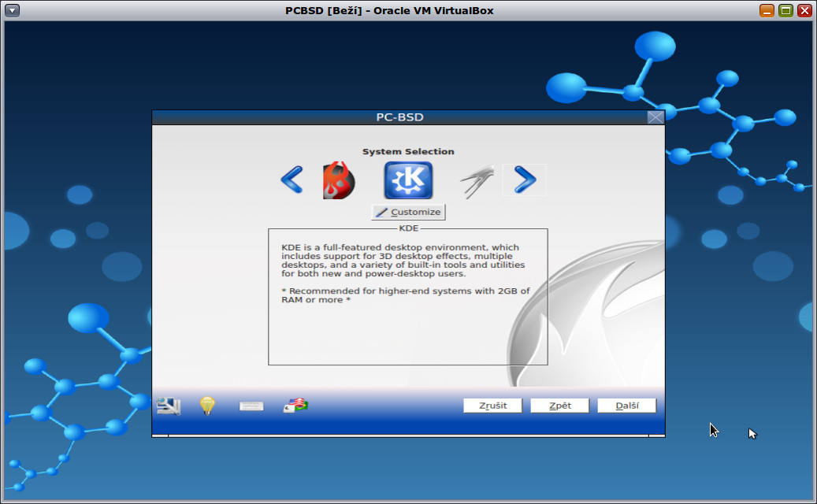Click the right carousel navigation arrow
This screenshot has height=504, width=817.
524,180
